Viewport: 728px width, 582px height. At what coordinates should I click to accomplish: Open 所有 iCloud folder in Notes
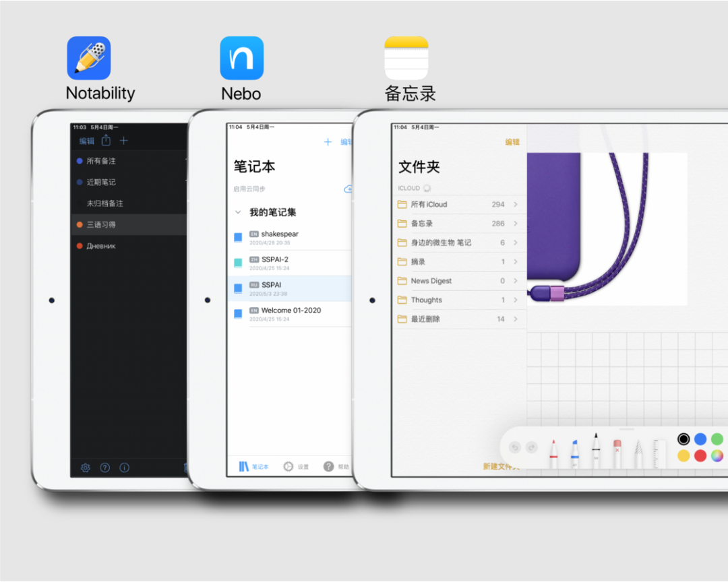pos(460,204)
